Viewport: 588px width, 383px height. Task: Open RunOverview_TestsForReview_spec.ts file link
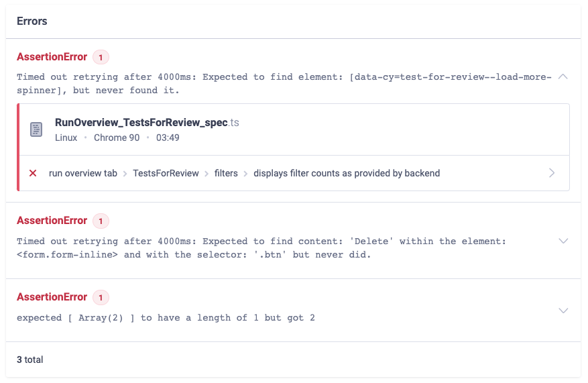pyautogui.click(x=146, y=123)
